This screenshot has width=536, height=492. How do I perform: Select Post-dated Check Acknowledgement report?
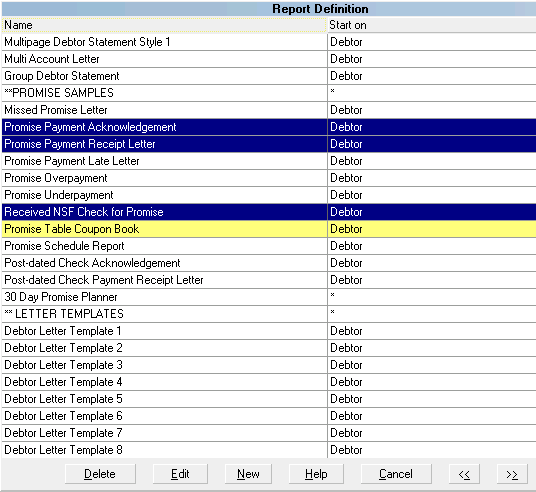point(269,263)
